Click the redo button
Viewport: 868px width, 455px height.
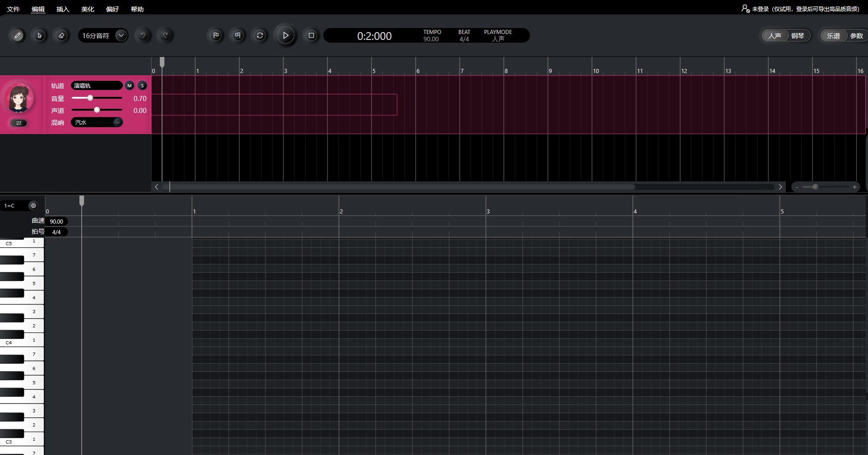click(x=165, y=35)
